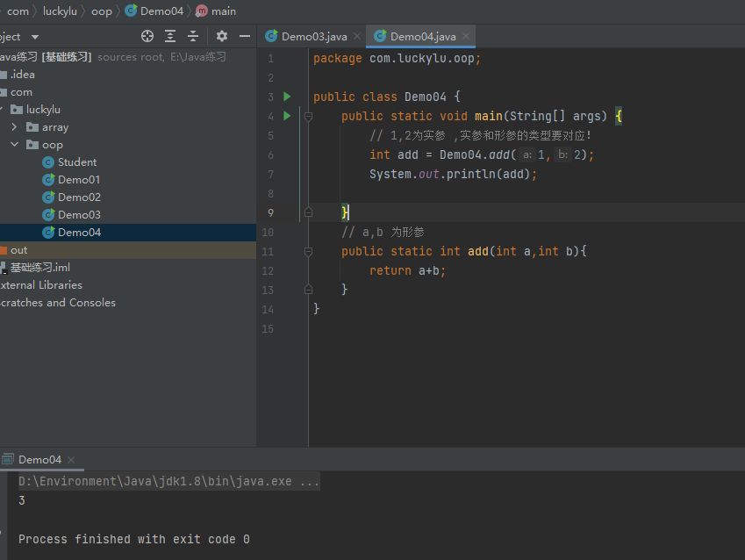Hide the project tool window with minus icon

(x=245, y=36)
